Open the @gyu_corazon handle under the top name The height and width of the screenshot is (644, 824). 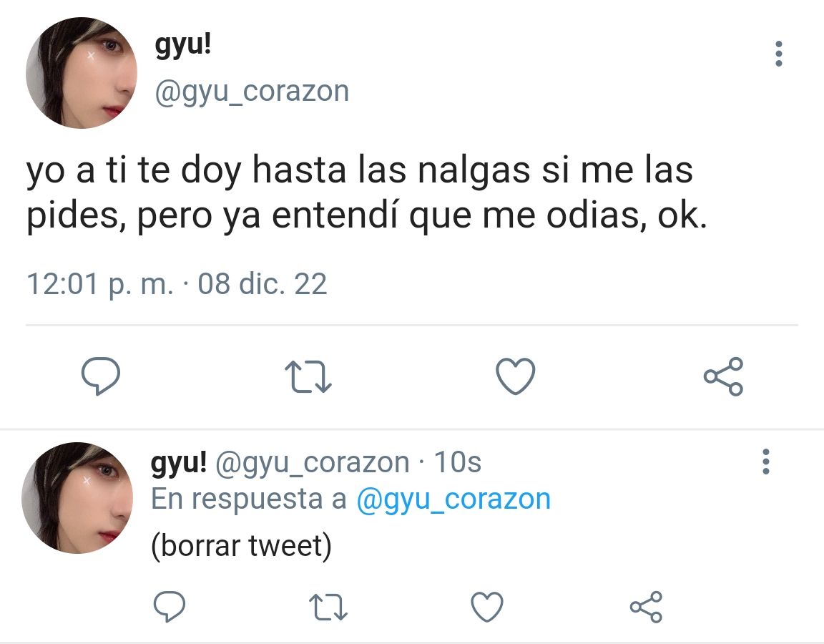click(252, 92)
